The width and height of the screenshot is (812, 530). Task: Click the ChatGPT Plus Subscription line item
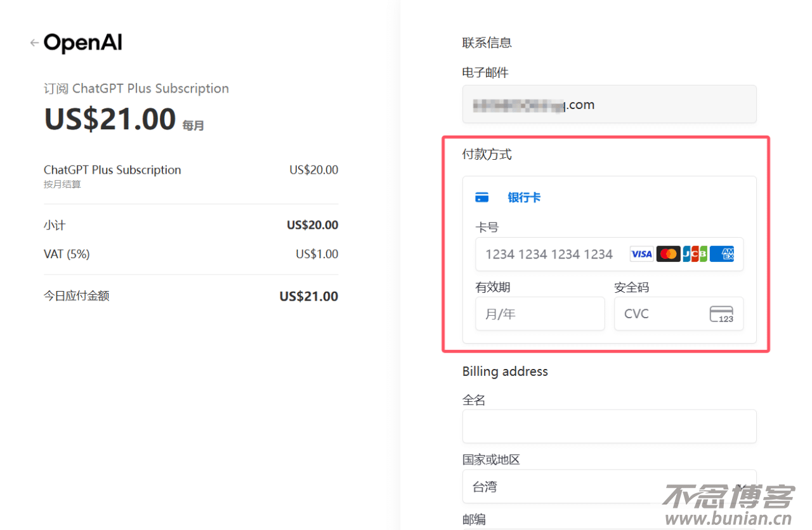112,169
